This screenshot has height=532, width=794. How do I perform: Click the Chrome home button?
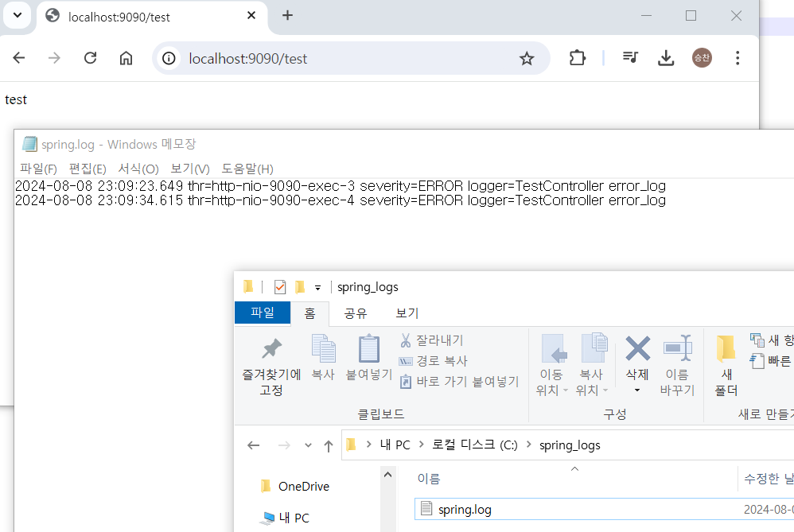click(x=126, y=58)
